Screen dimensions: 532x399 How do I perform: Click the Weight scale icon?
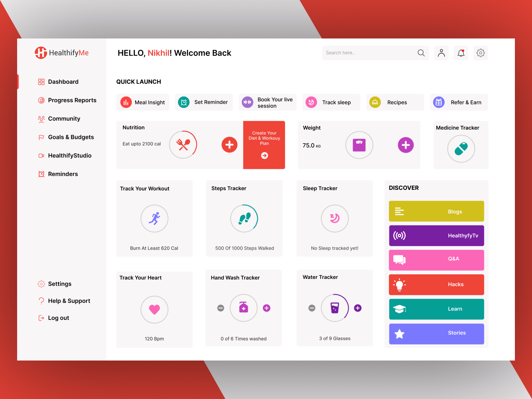359,145
